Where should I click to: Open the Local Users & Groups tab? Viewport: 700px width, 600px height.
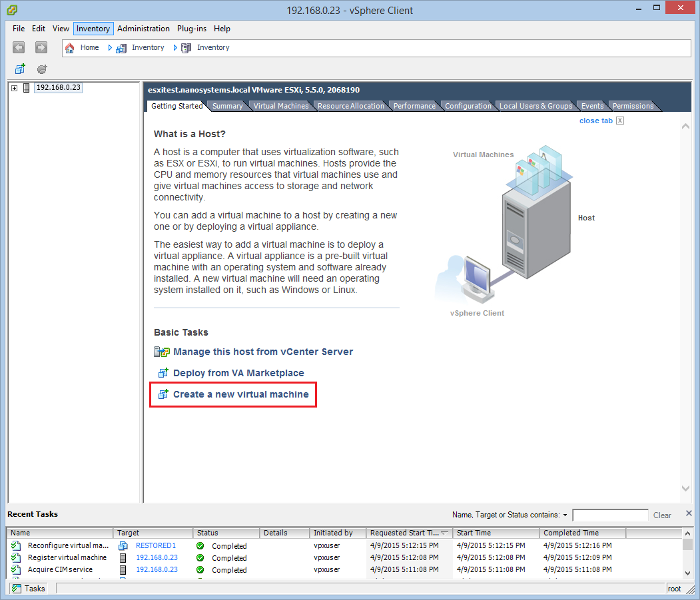coord(535,106)
